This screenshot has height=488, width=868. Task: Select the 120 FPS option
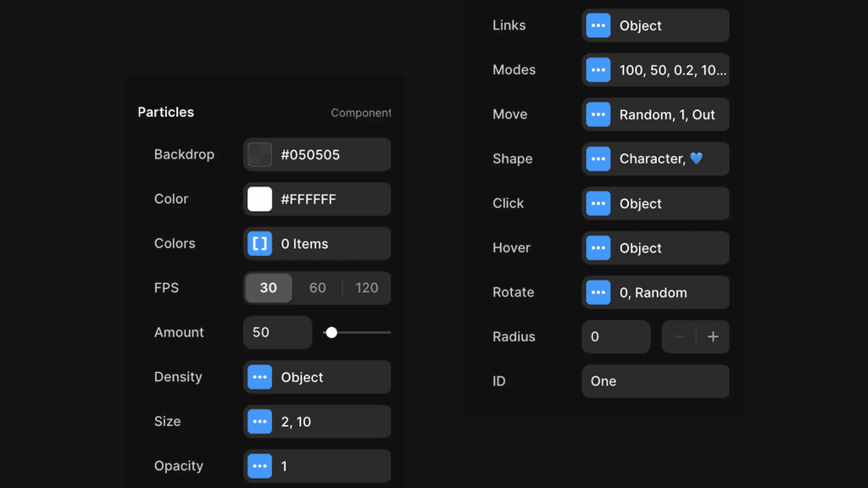coord(366,288)
